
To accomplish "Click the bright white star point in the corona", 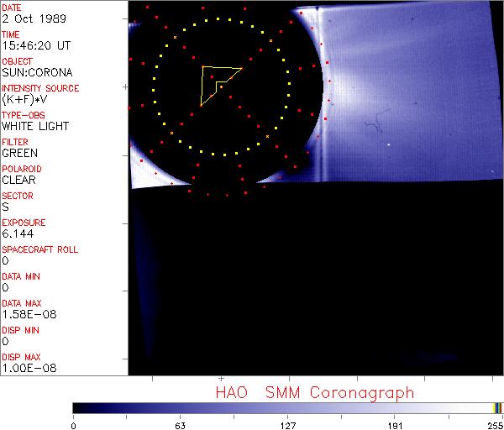I will (388, 144).
